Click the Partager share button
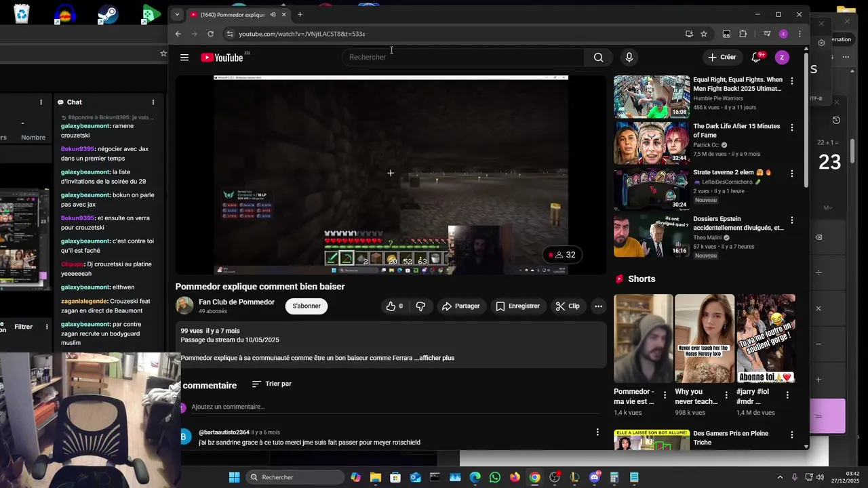 pyautogui.click(x=460, y=306)
